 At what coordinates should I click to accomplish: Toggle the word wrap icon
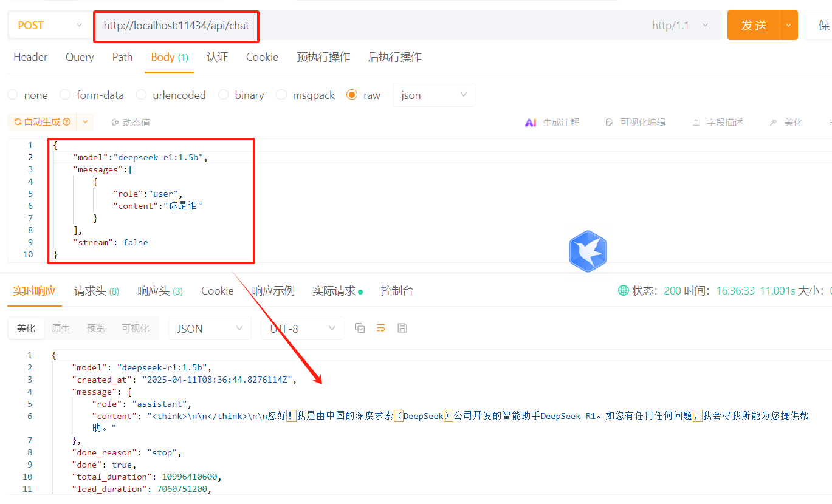click(381, 328)
